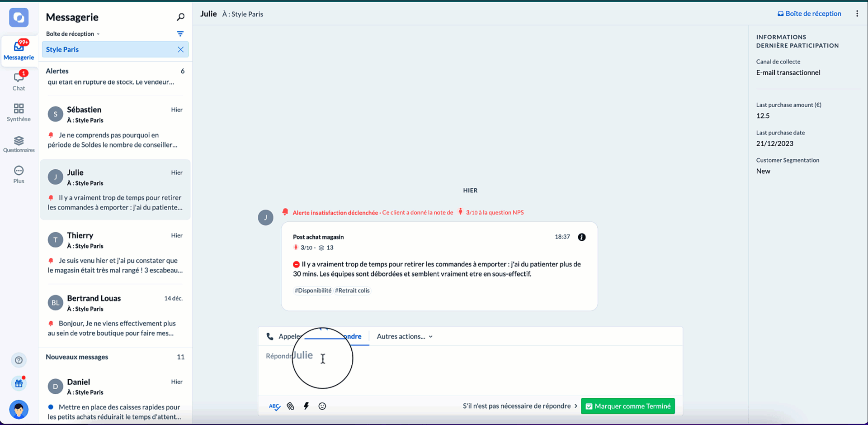Insert an emoji into the reply
The height and width of the screenshot is (425, 868).
click(x=322, y=406)
